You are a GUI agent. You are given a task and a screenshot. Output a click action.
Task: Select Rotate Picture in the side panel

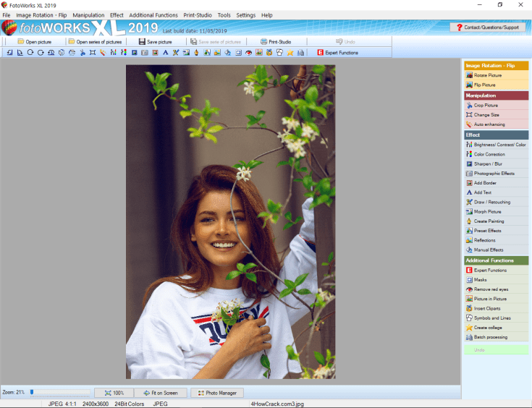[496, 75]
